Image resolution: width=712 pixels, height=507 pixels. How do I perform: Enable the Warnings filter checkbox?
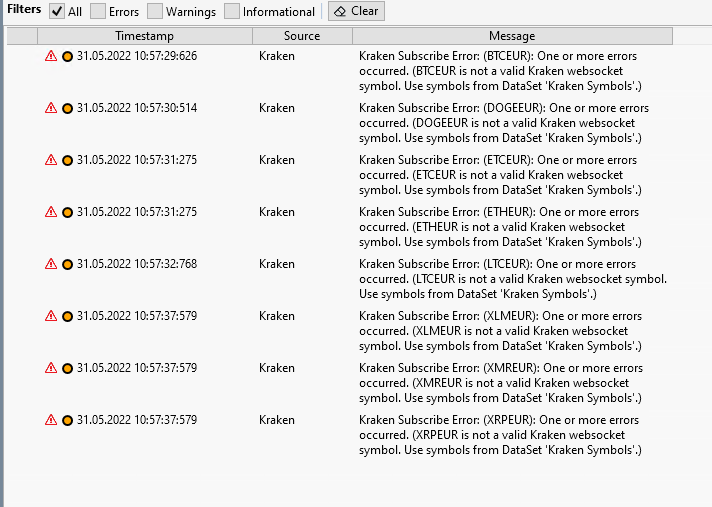click(x=155, y=11)
